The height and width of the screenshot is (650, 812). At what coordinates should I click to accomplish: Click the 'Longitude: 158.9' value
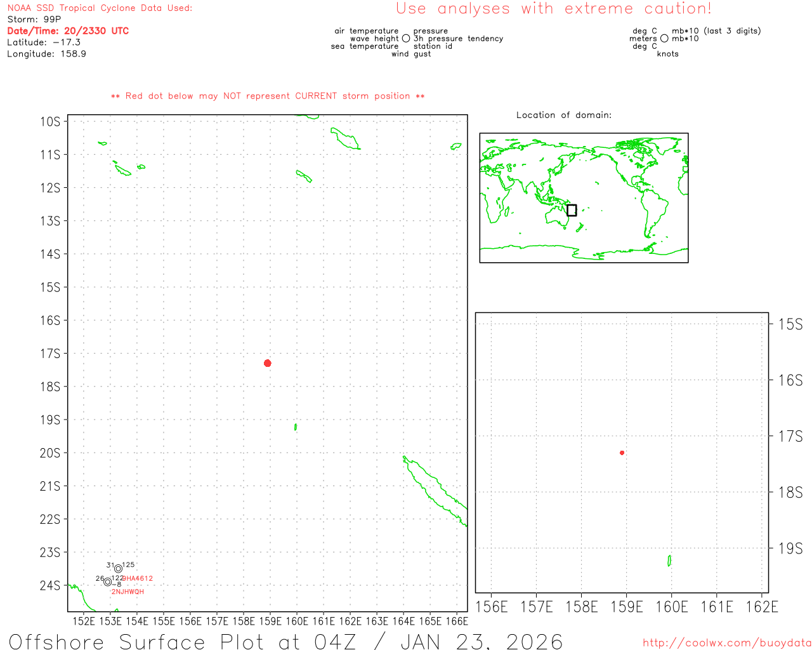coord(46,54)
